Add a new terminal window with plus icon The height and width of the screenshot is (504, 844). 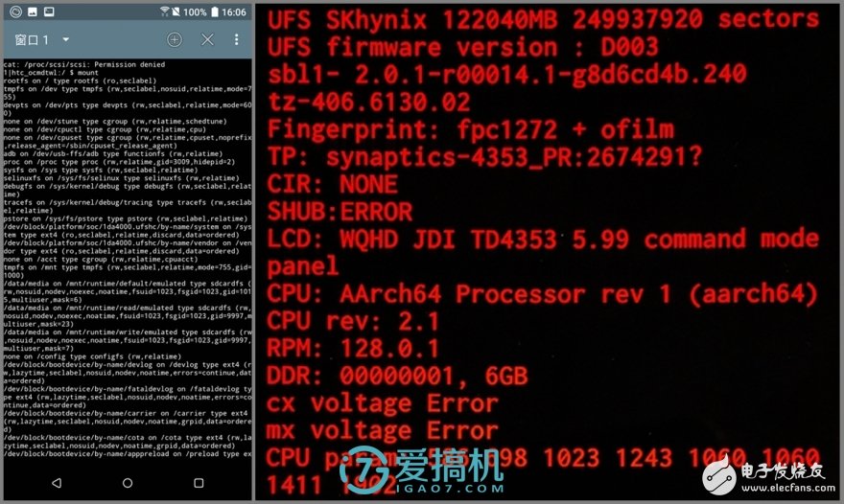click(x=175, y=39)
